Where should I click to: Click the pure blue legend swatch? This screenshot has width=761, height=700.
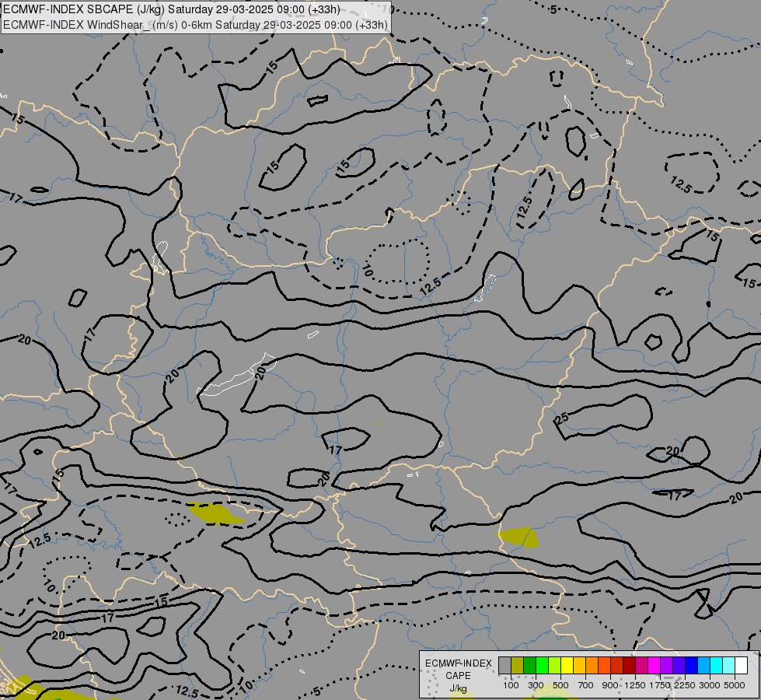coord(692,666)
